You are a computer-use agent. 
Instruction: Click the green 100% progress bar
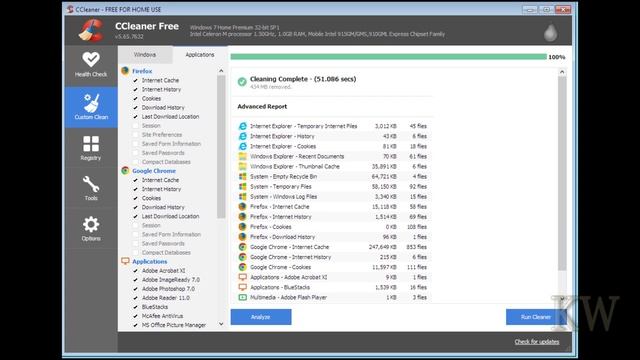[x=388, y=57]
